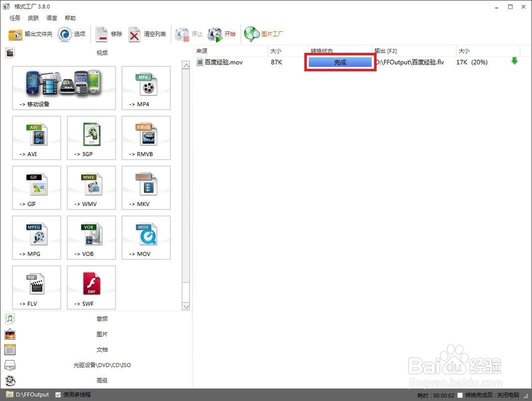Click the output size 17K (20%) cell
The width and height of the screenshot is (532, 401).
[x=472, y=62]
